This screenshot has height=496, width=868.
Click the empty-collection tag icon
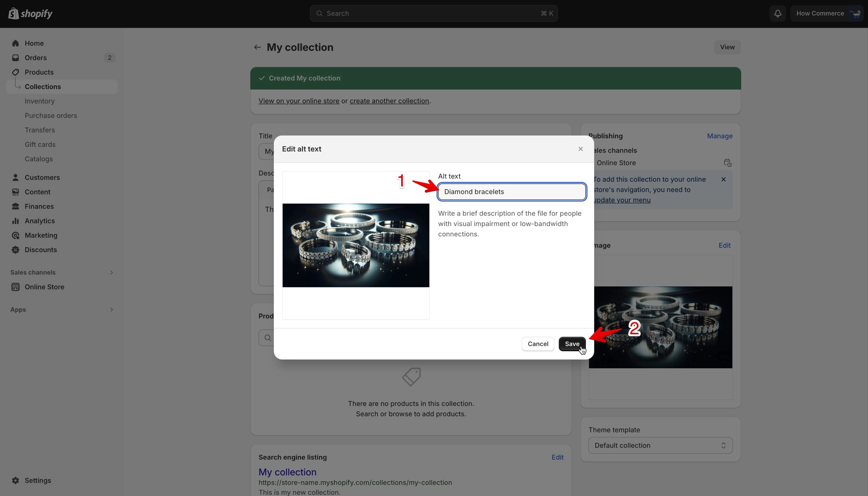pyautogui.click(x=411, y=376)
